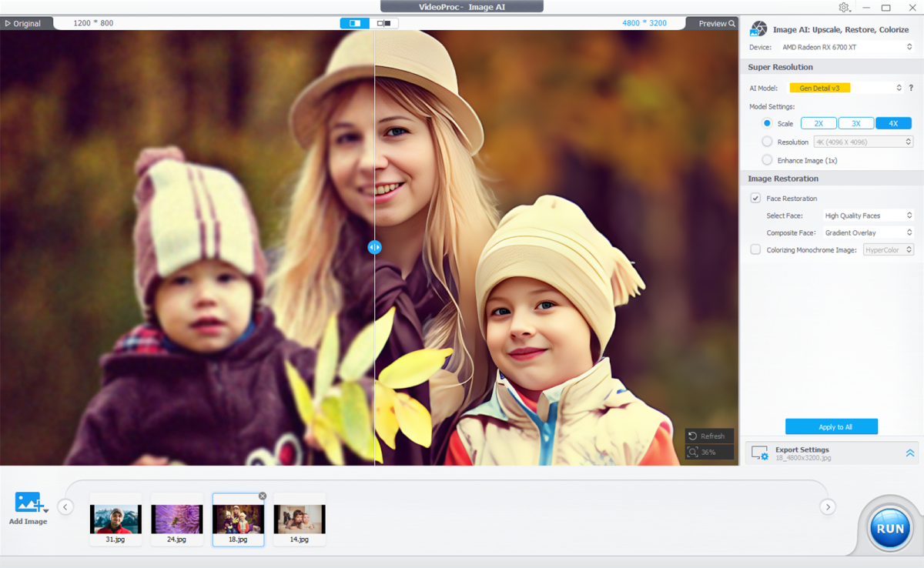Screen dimensions: 924x568
Task: Click the 36% zoom fit icon
Action: [693, 453]
